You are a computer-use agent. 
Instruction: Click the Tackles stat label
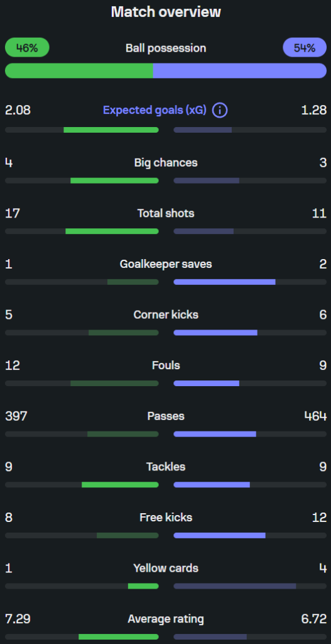166,467
